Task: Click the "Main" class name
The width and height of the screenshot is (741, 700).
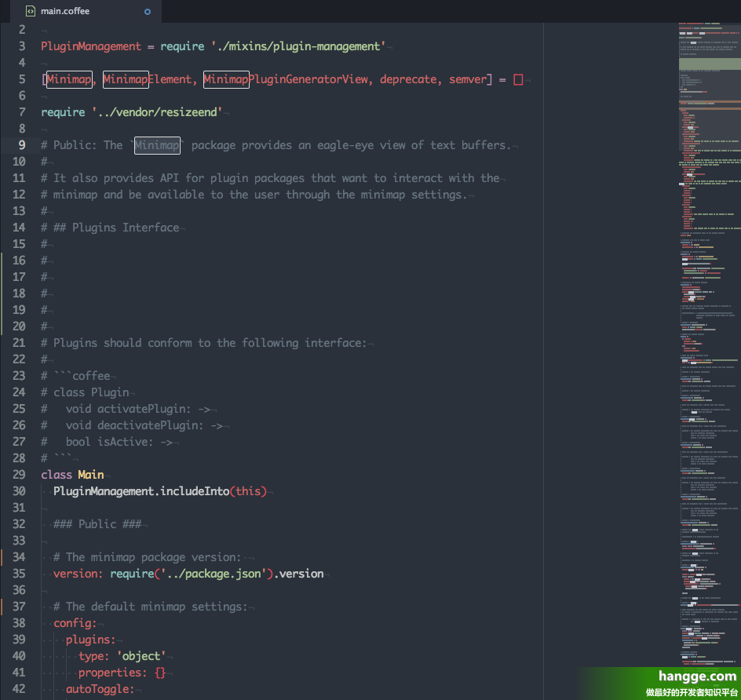Action: click(91, 475)
